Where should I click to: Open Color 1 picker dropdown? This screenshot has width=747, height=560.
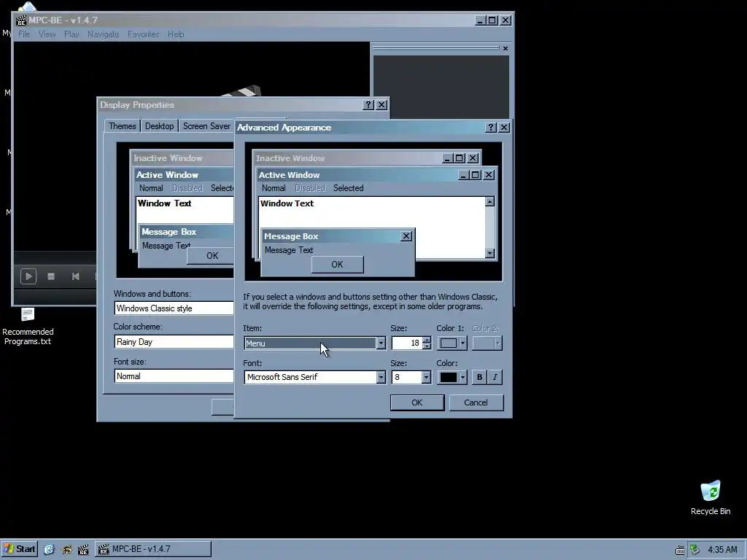coord(452,343)
